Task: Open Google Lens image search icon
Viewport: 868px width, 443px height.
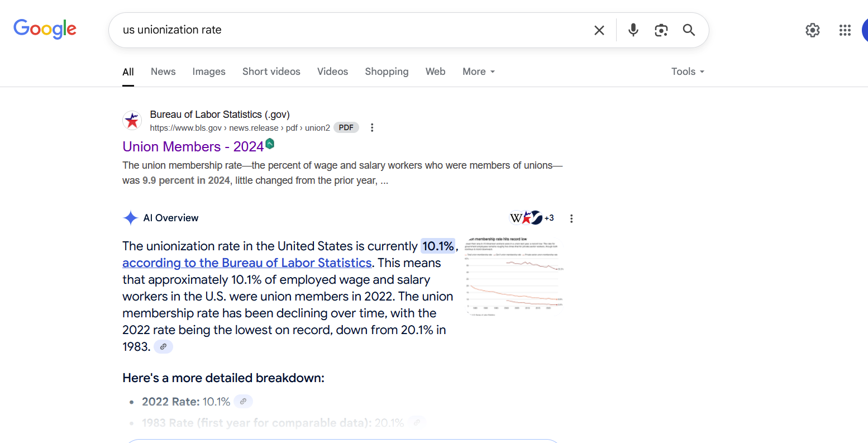Action: (661, 30)
